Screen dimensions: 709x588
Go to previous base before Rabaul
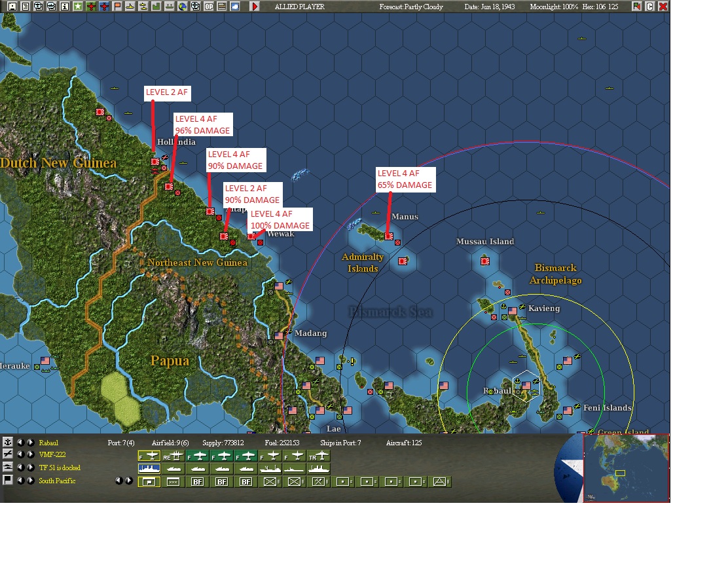point(20,443)
